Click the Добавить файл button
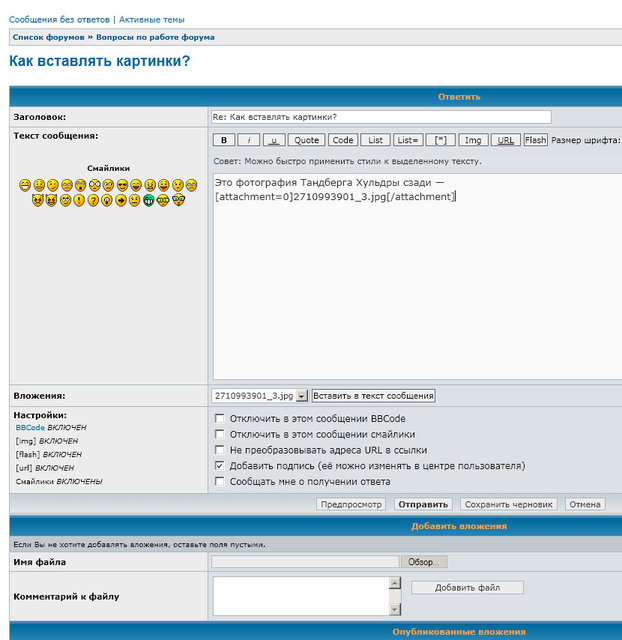This screenshot has width=622, height=640. point(467,587)
